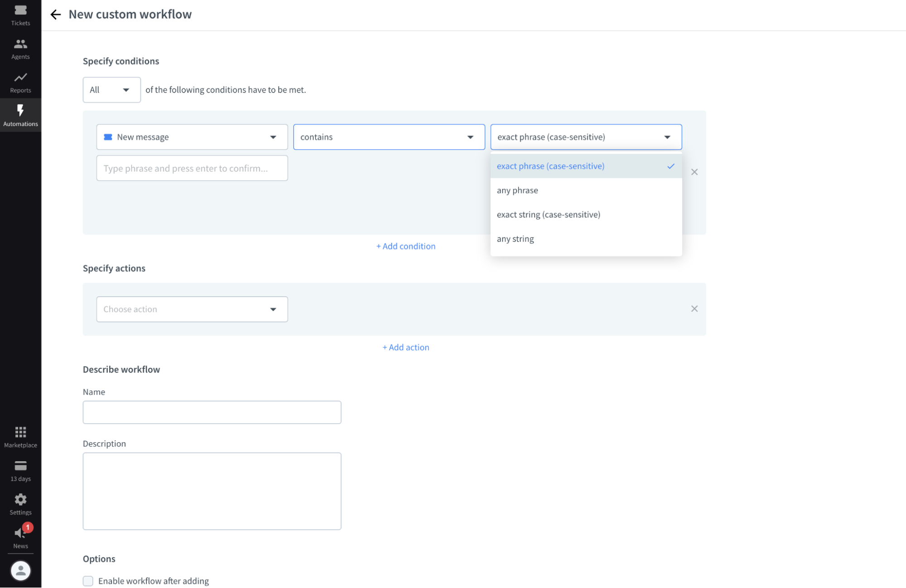Go back from New custom workflow
The height and width of the screenshot is (588, 906).
pyautogui.click(x=55, y=14)
